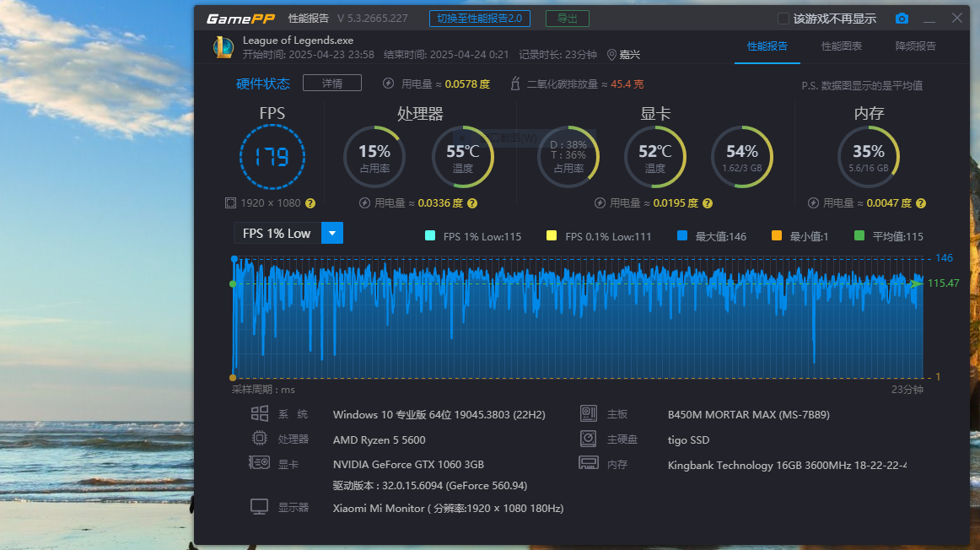Check the 该游戏不再显示 checkbox

(783, 19)
